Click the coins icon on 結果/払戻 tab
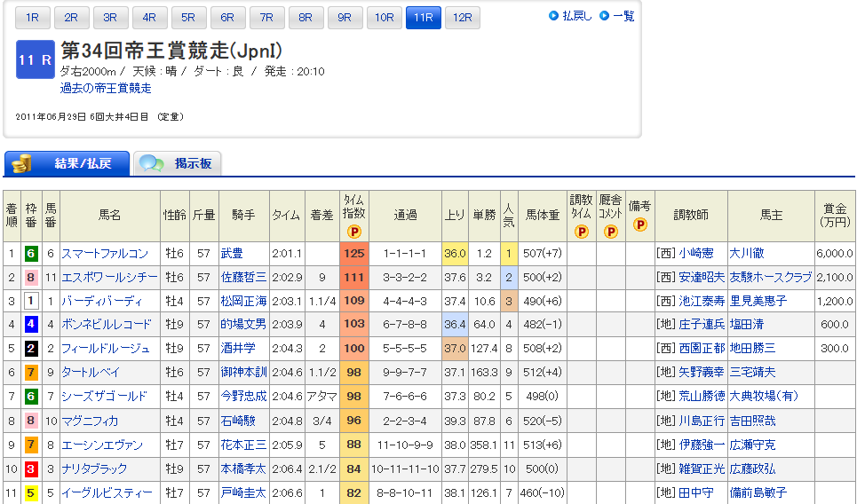The width and height of the screenshot is (857, 504). click(22, 163)
